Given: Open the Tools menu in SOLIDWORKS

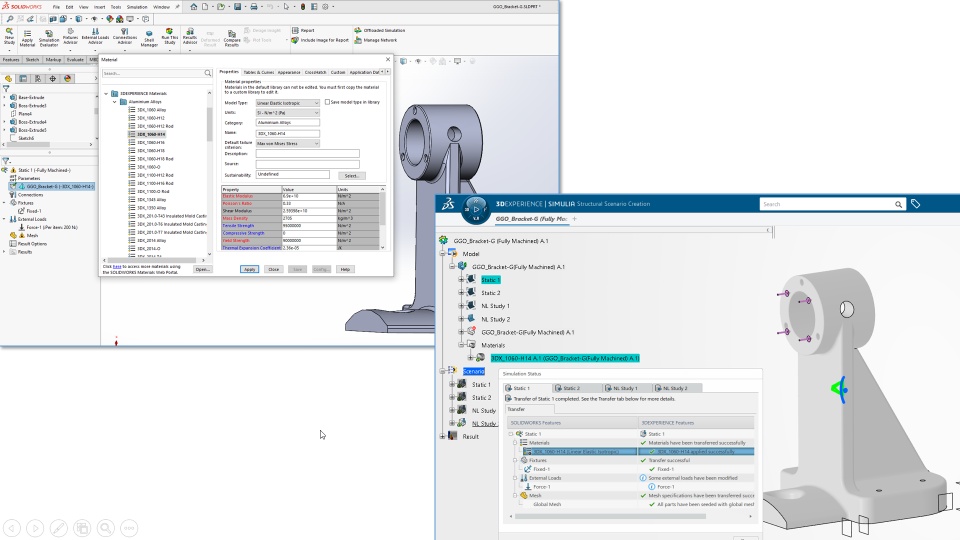Looking at the screenshot, I should [116, 7].
